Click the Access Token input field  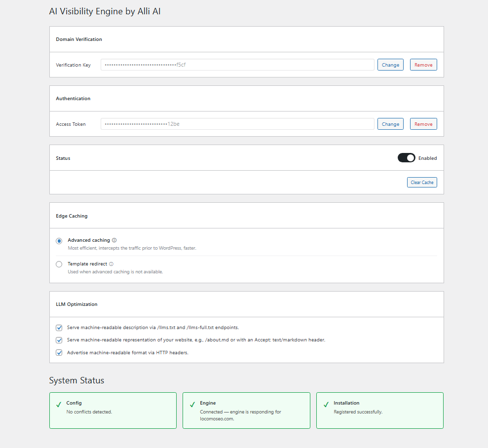tap(237, 124)
